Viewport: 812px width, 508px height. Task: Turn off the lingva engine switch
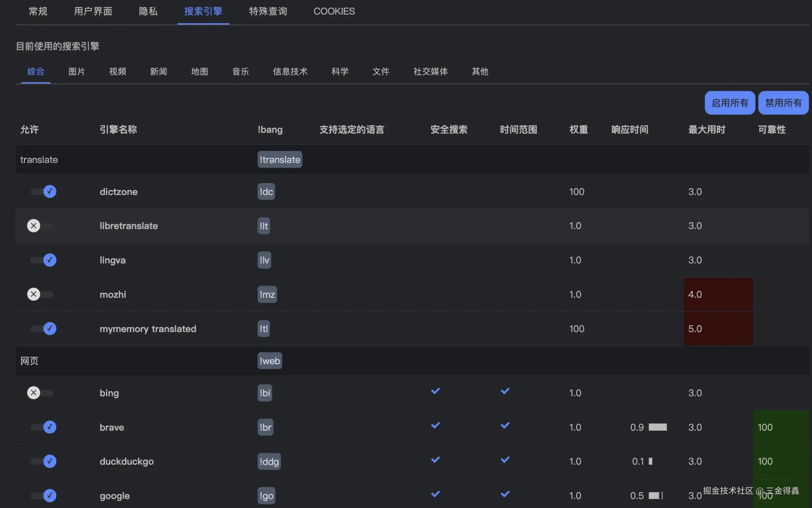tap(43, 260)
